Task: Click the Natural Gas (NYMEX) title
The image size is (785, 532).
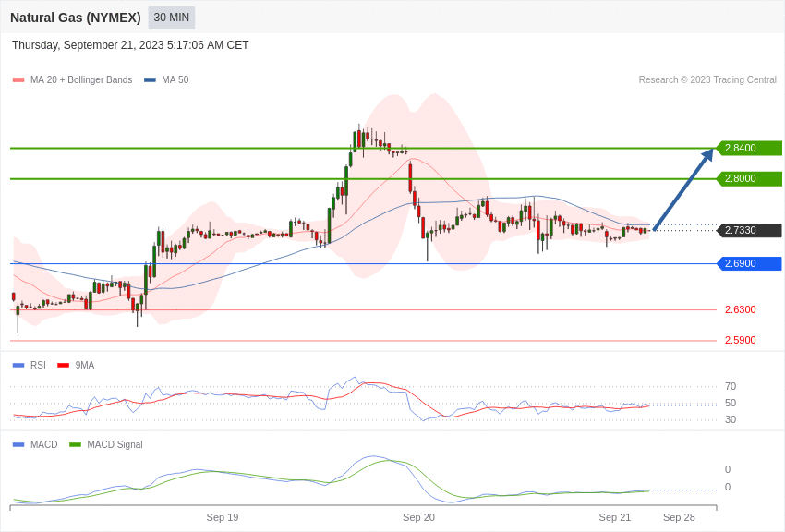Action: 76,18
